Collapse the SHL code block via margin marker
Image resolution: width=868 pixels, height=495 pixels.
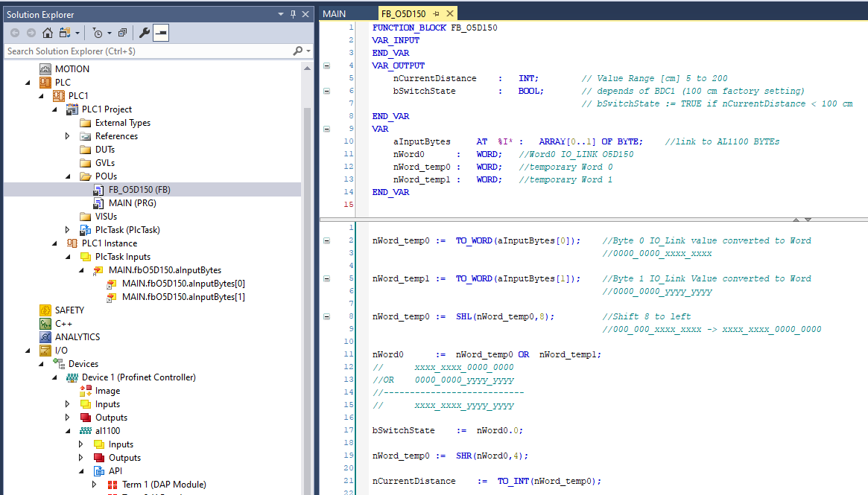pyautogui.click(x=326, y=316)
